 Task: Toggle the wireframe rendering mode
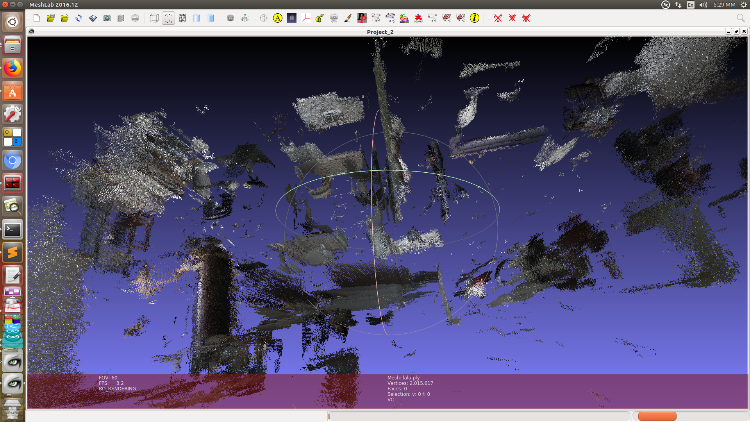(182, 18)
